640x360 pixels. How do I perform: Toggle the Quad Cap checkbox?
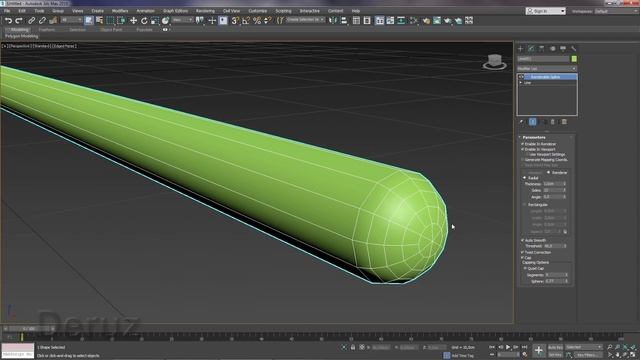tap(525, 269)
